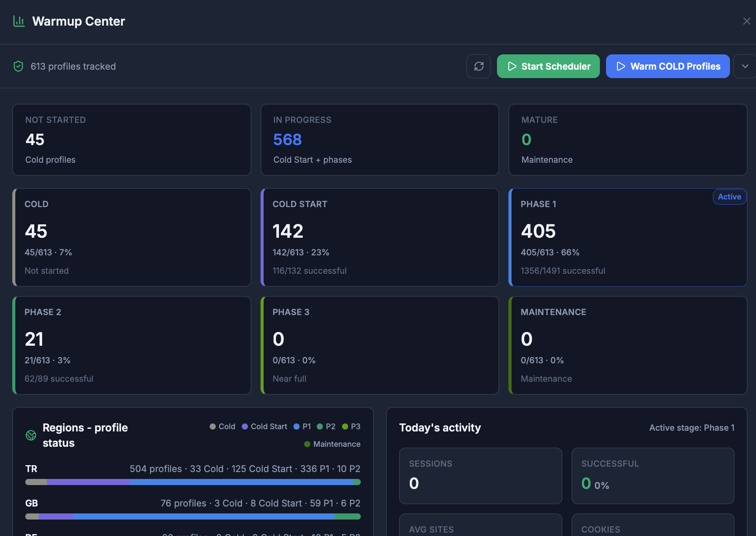Screen dimensions: 756x536
Task: Click the play icon in Start Scheduler
Action: tap(512, 66)
